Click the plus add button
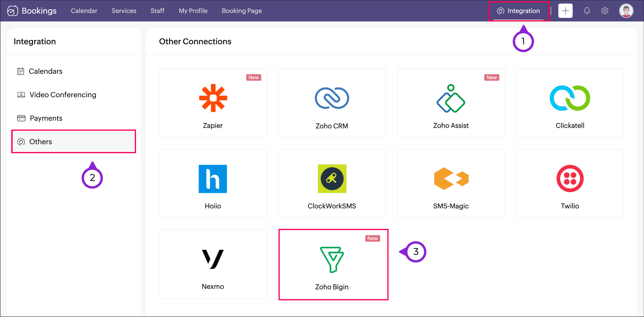 click(x=565, y=11)
